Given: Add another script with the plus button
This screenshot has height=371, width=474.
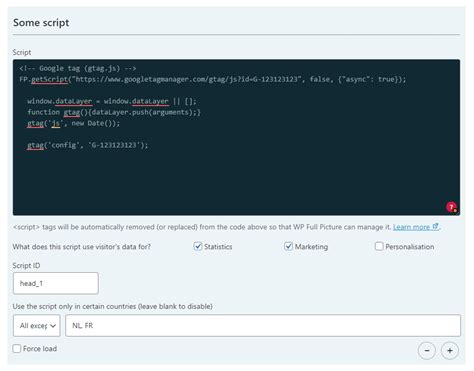Looking at the screenshot, I should point(450,351).
